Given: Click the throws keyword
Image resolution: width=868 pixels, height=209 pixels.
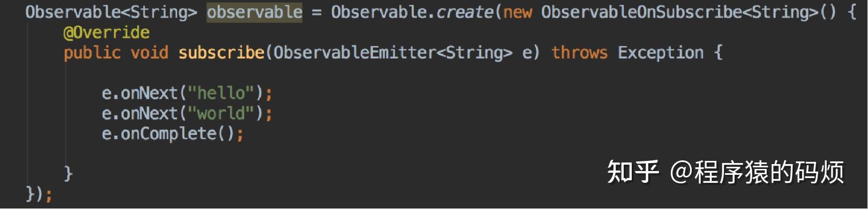Looking at the screenshot, I should point(580,52).
